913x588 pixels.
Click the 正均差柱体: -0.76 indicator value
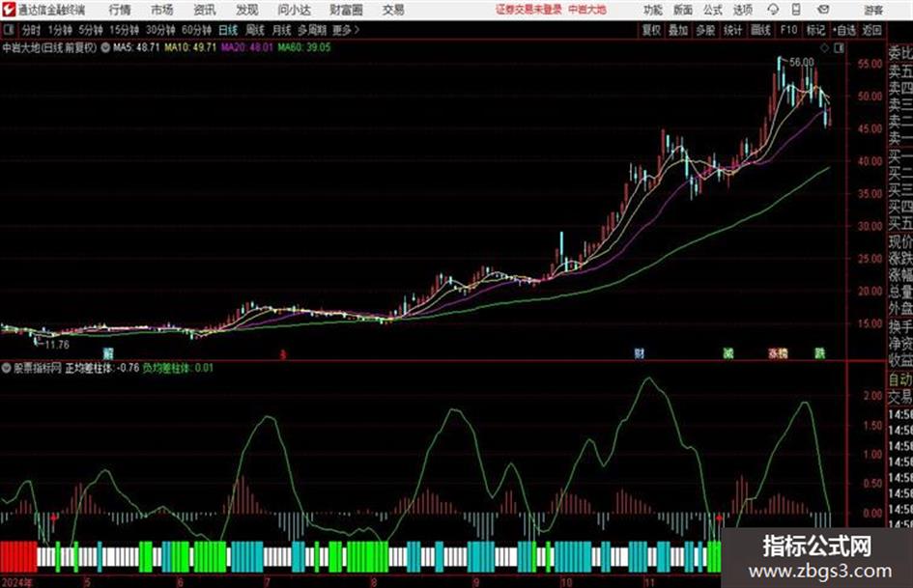pyautogui.click(x=101, y=368)
